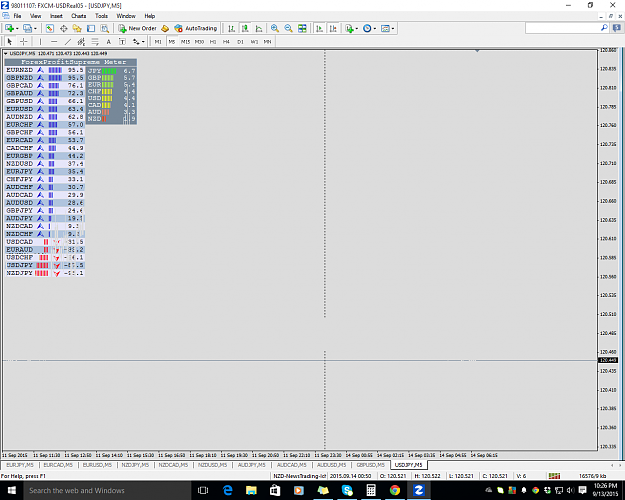Select the Crosshair tool

click(x=24, y=41)
